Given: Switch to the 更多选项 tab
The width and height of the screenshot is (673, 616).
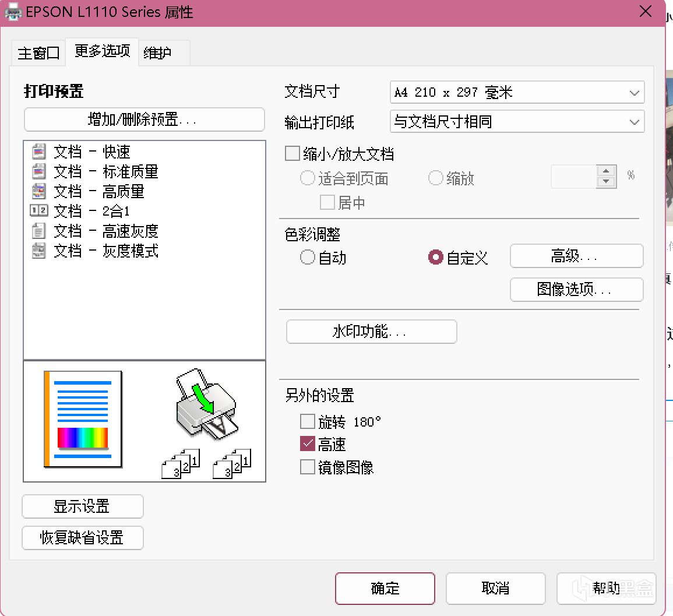Looking at the screenshot, I should coord(102,51).
